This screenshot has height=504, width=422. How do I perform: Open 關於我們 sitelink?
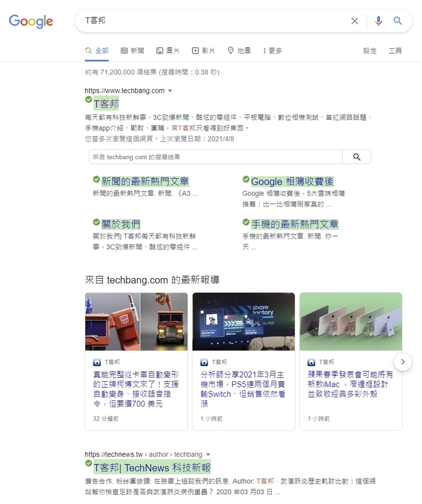pyautogui.click(x=121, y=224)
